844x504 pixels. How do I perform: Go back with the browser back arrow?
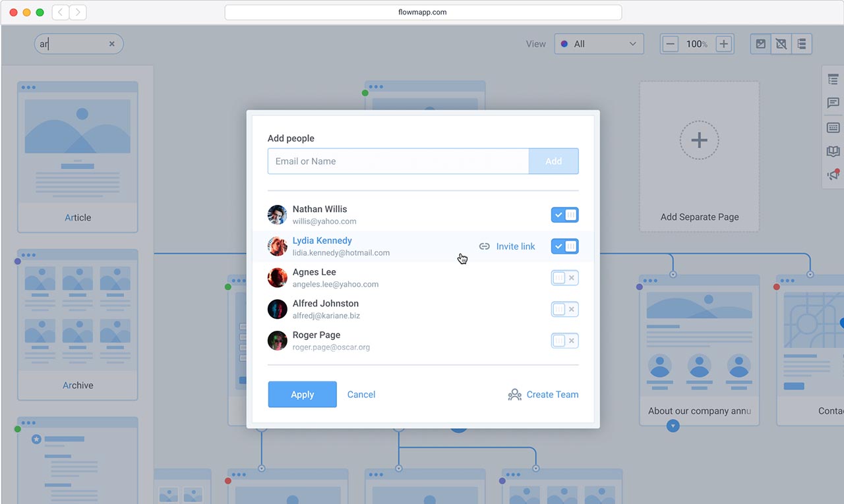coord(60,12)
